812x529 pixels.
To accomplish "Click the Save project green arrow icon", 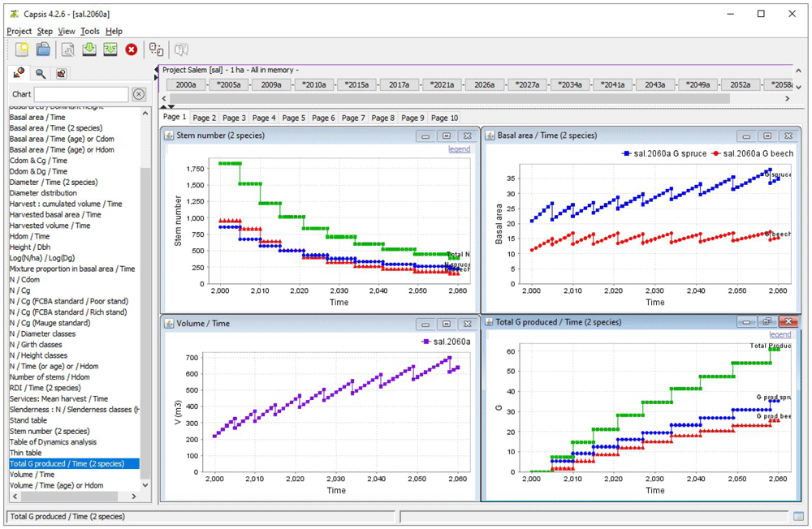I will pos(89,49).
